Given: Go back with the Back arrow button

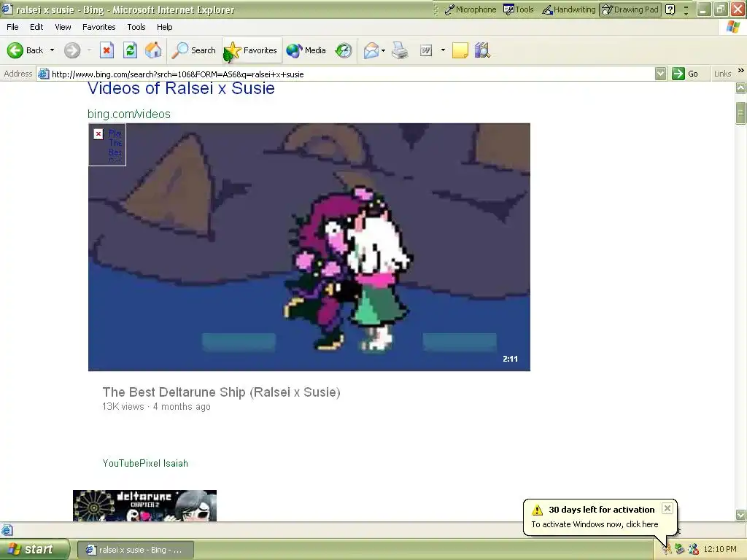Looking at the screenshot, I should point(26,50).
